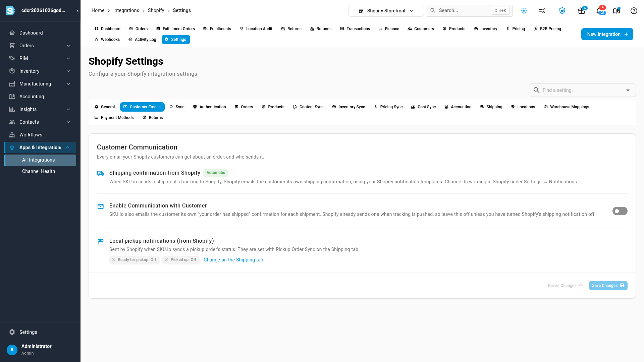Open the task checklist icon in header

pos(542,11)
